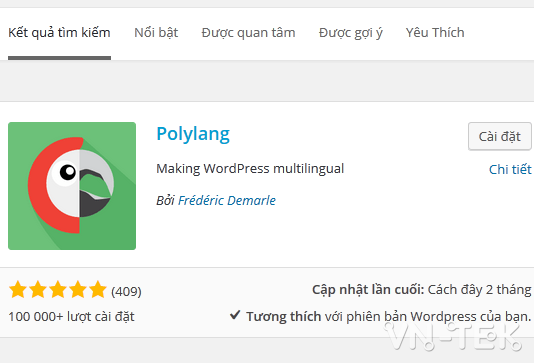
Task: Click the five-star rating icons
Action: point(58,290)
